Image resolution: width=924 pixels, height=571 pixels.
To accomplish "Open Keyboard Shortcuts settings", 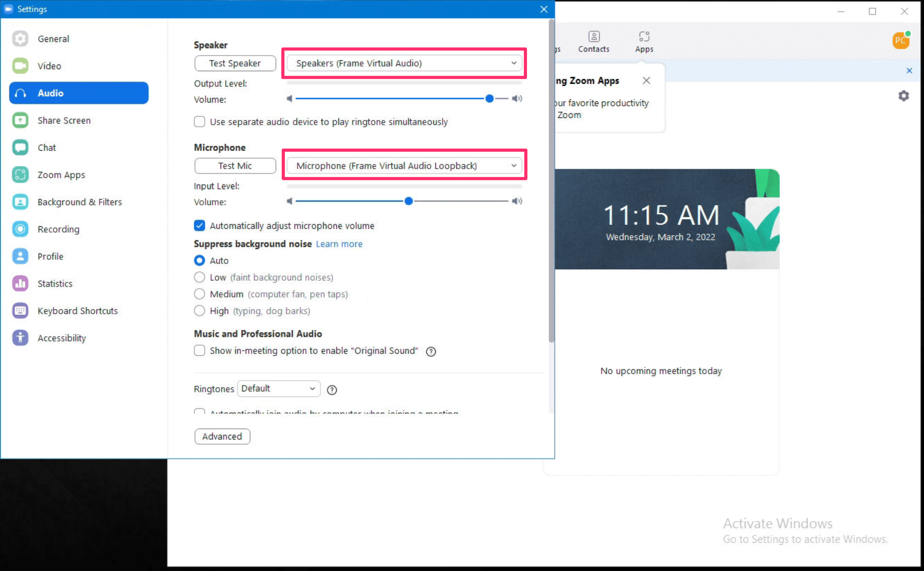I will [79, 311].
